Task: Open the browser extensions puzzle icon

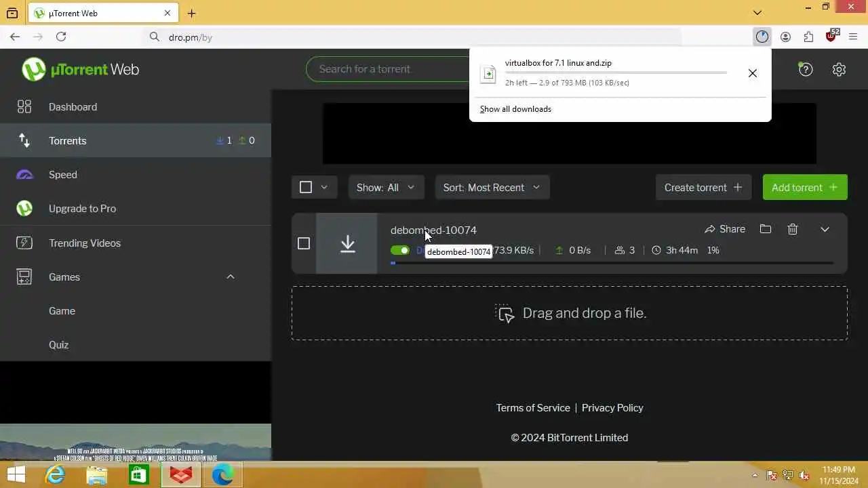Action: click(x=808, y=37)
